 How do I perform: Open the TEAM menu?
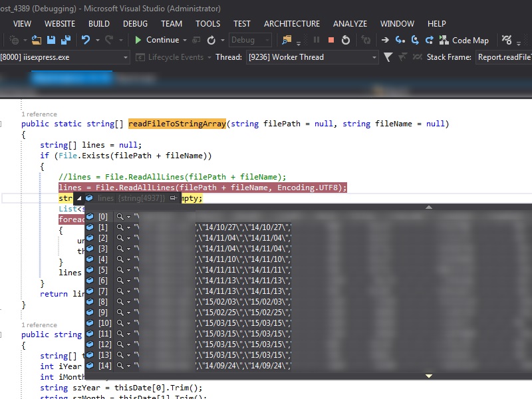pos(172,24)
